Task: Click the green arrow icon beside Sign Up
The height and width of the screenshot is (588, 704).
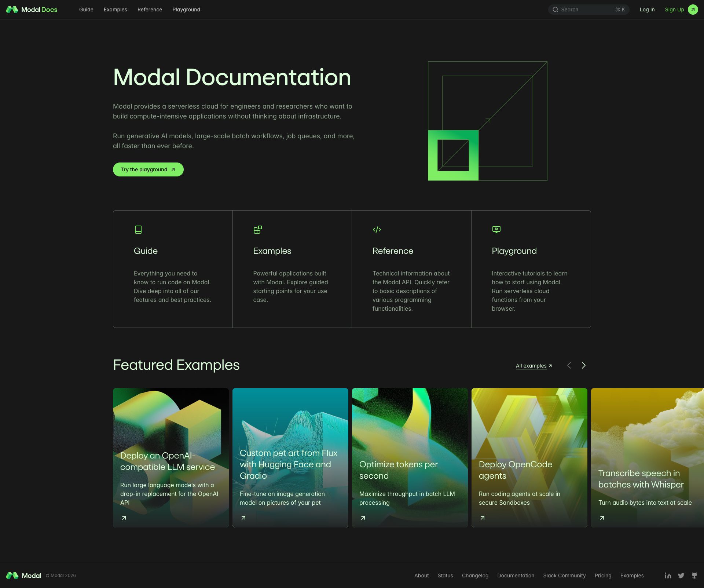Action: click(x=693, y=10)
